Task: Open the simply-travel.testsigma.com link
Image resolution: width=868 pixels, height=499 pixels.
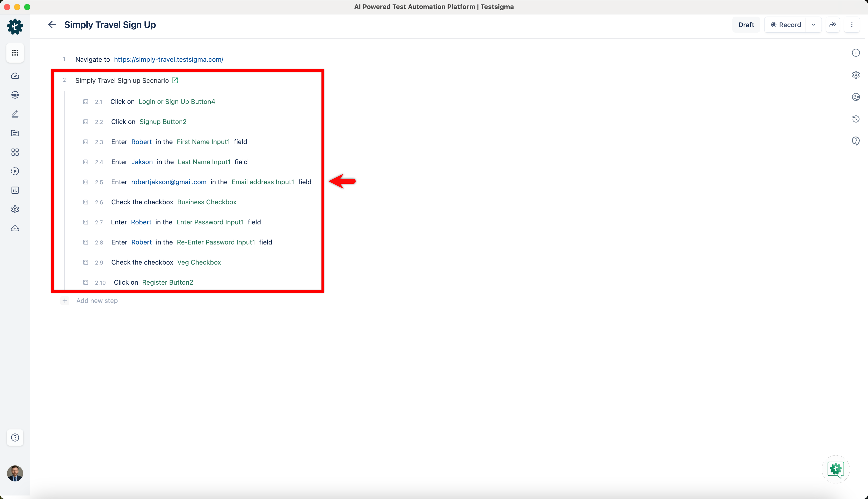Action: coord(168,59)
